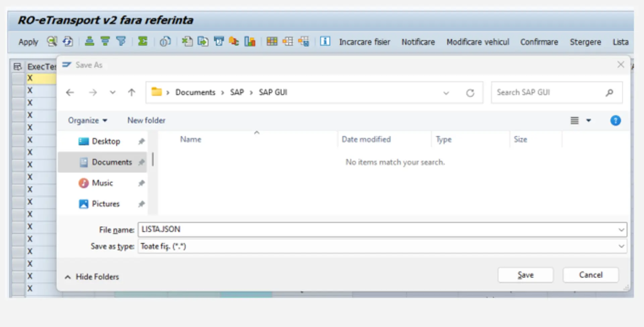Open the address bar dropdown chevron
This screenshot has width=644, height=327.
click(446, 92)
